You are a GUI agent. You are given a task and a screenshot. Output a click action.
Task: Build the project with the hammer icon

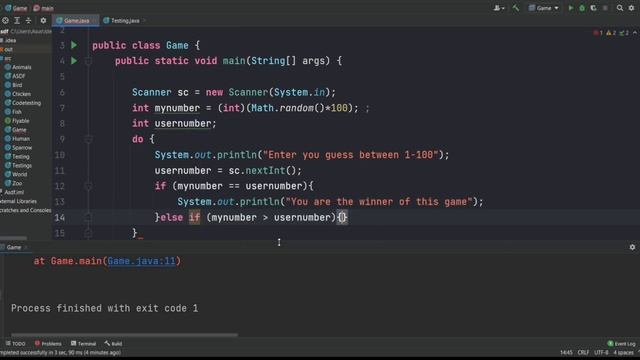516,8
